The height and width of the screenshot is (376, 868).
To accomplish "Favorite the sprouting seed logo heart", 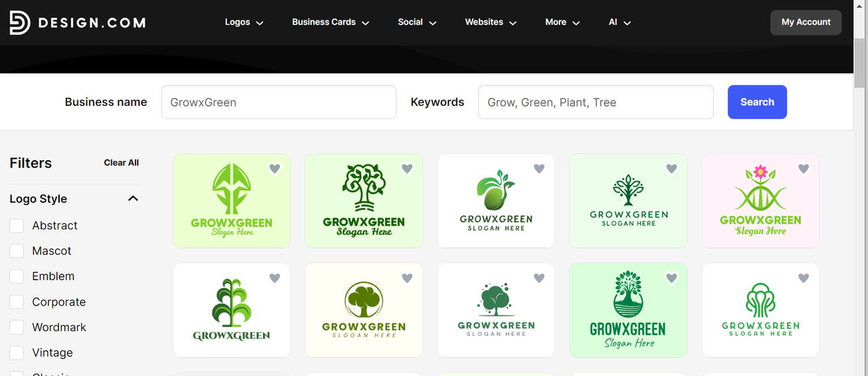I will click(539, 169).
